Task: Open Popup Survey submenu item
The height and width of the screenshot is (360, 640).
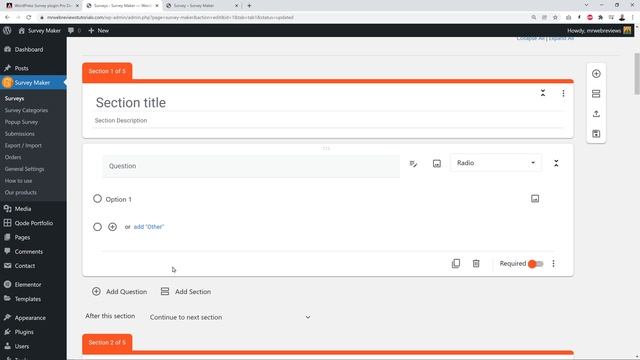Action: coord(21,122)
